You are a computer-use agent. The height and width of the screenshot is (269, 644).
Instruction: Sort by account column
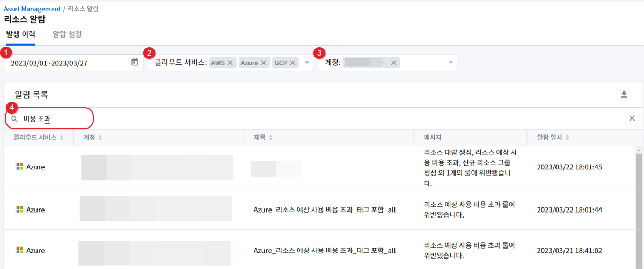click(100, 138)
